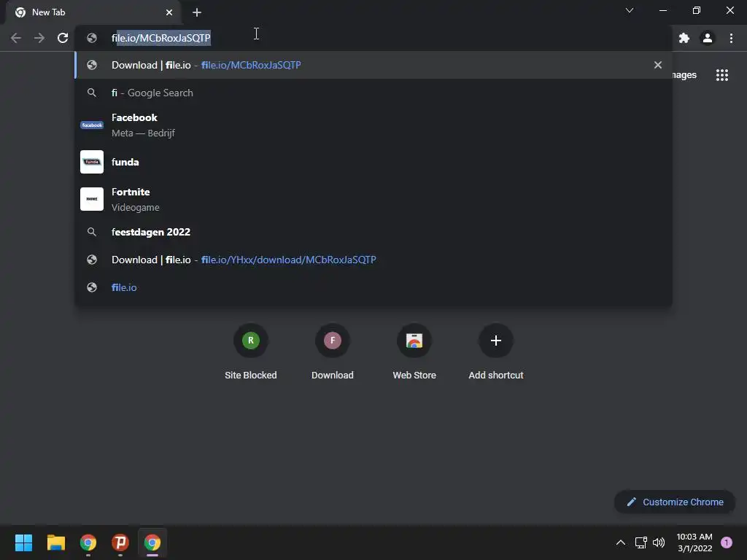Select the funda suggestion

373,162
